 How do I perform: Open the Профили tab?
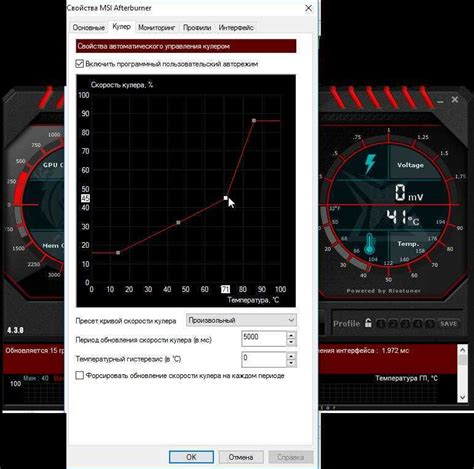[197, 28]
